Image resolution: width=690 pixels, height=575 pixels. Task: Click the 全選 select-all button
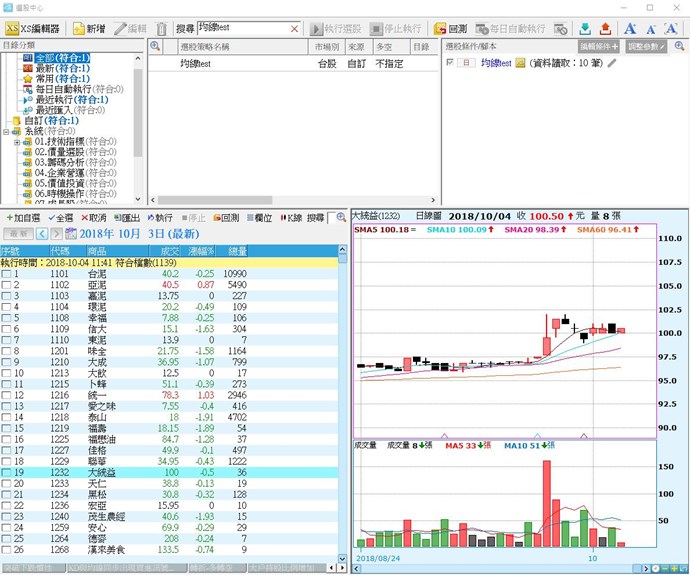coord(61,217)
